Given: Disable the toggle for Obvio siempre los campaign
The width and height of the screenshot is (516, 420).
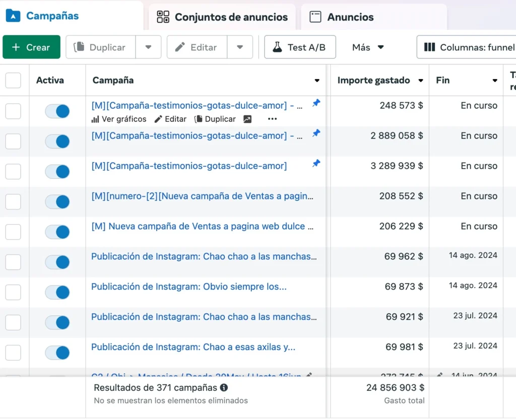Looking at the screenshot, I should pos(57,293).
